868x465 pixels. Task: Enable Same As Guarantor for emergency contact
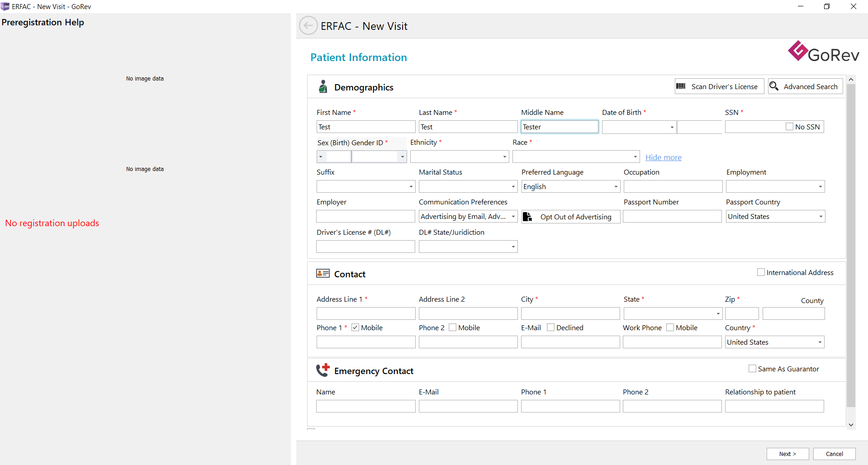pyautogui.click(x=752, y=368)
